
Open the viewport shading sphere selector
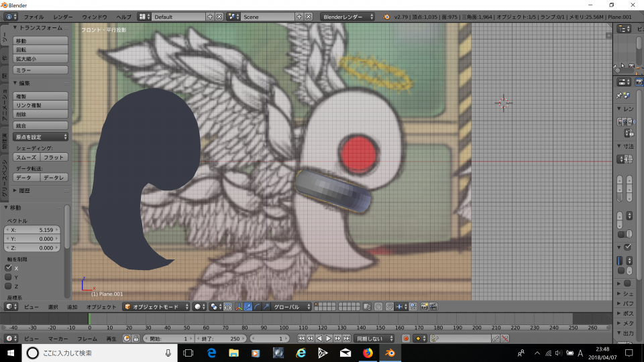[x=200, y=306]
